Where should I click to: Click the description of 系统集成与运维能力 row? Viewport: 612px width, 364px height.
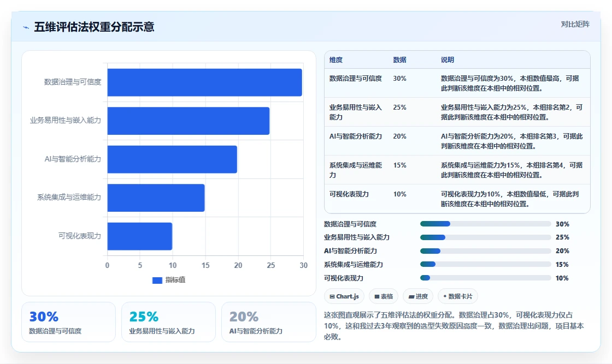point(511,170)
